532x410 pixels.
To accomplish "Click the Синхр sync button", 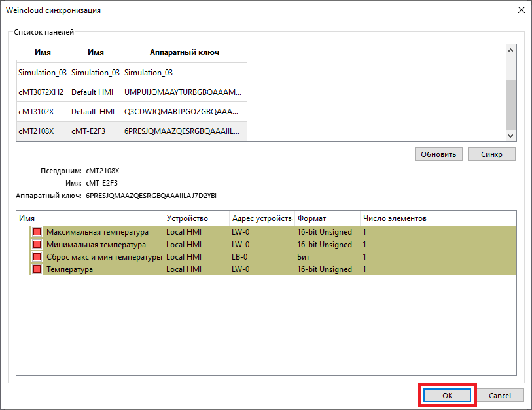I will [x=491, y=154].
